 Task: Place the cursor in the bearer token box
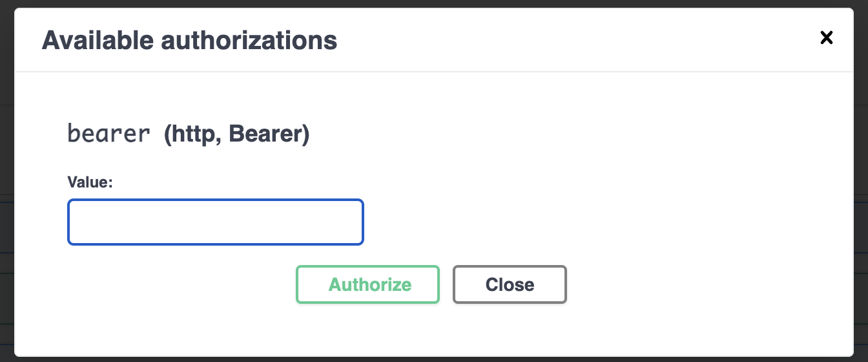click(x=216, y=222)
